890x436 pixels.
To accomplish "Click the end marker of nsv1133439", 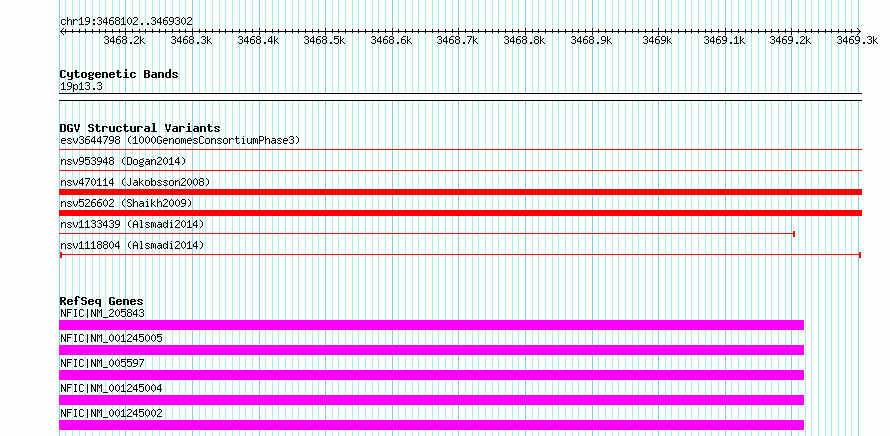I will 794,233.
